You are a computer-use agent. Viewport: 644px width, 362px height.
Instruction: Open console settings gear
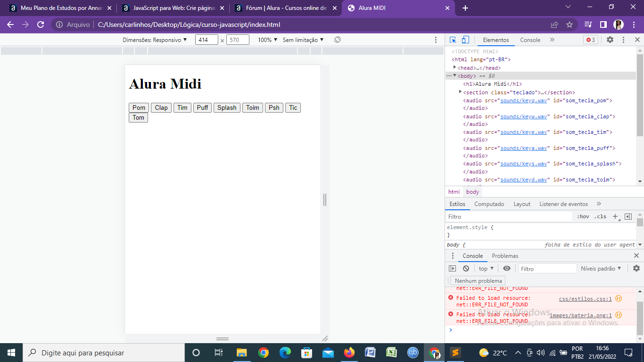coord(636,269)
